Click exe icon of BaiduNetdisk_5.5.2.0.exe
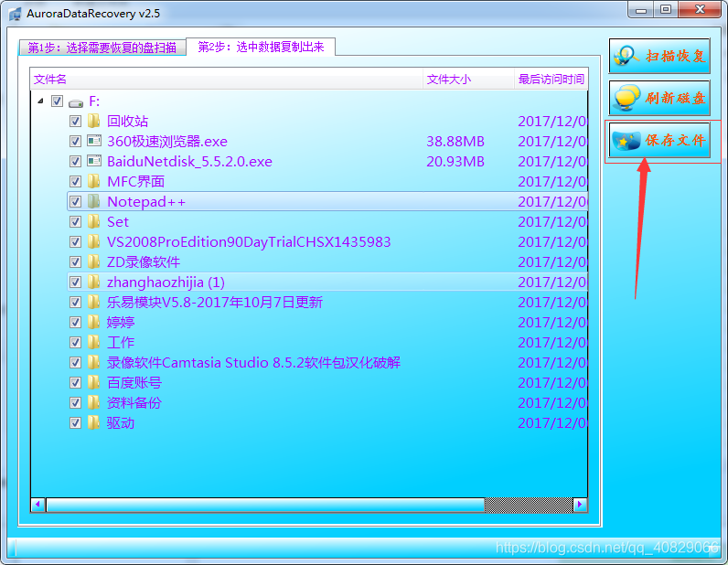Viewport: 728px width, 565px height. [x=94, y=161]
